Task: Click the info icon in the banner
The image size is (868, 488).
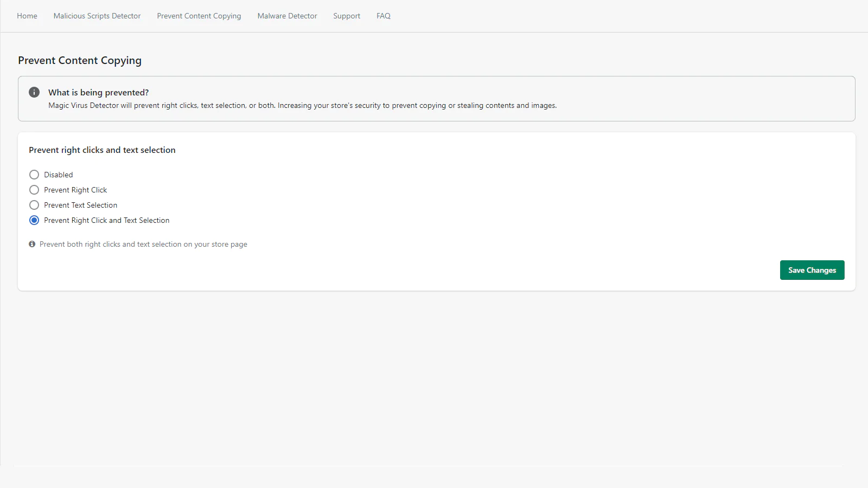Action: [34, 92]
